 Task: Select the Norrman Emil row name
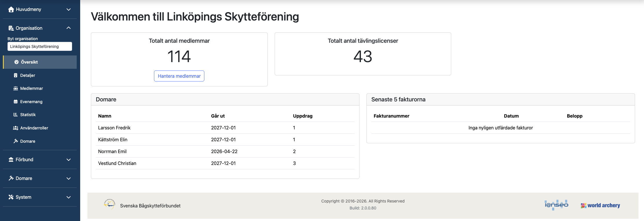point(112,151)
